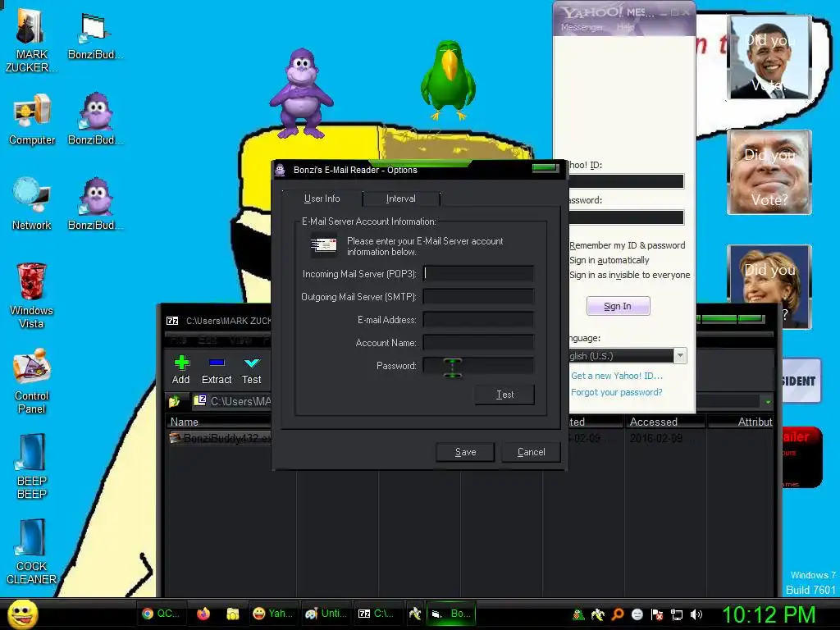Open the Messenger menu in Yahoo window
840x630 pixels.
coord(582,27)
